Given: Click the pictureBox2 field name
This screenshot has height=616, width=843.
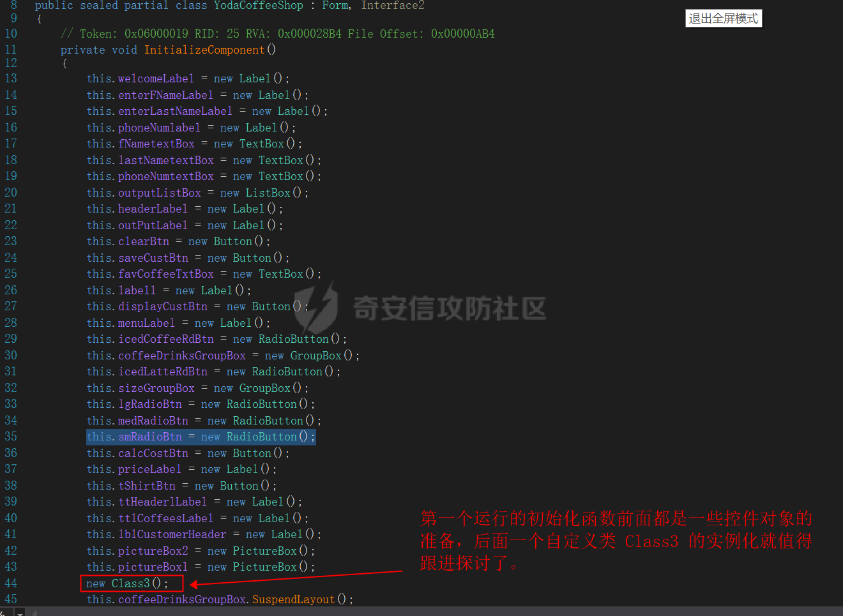Looking at the screenshot, I should click(153, 551).
